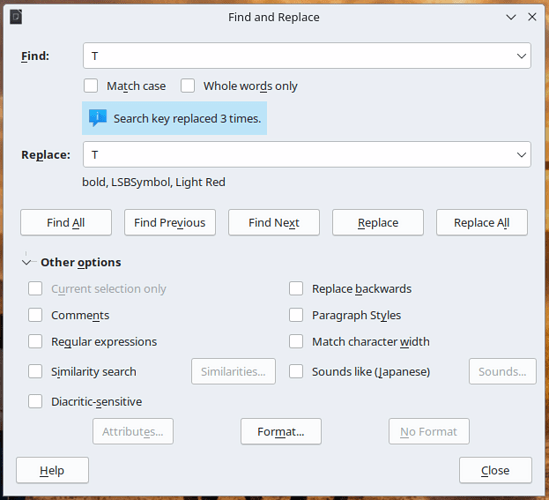The image size is (549, 500).
Task: Collapse the Other options section
Action: pos(27,262)
